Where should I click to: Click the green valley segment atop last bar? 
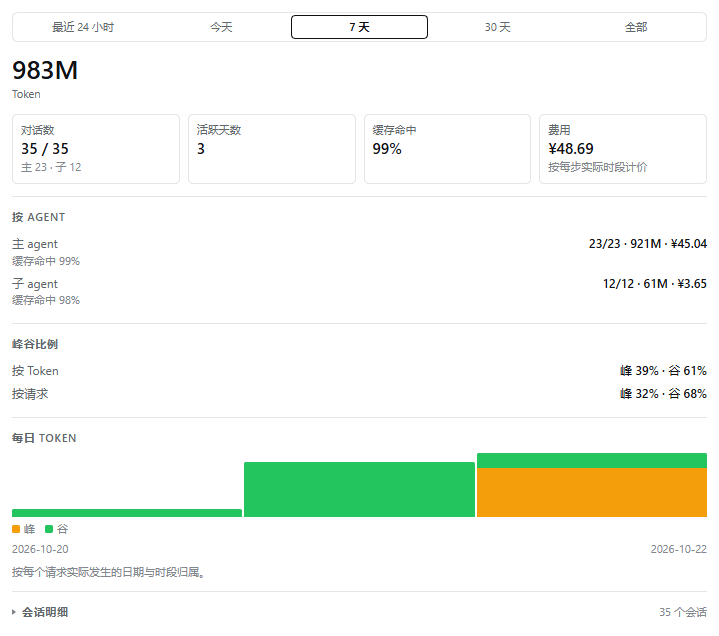(x=592, y=460)
